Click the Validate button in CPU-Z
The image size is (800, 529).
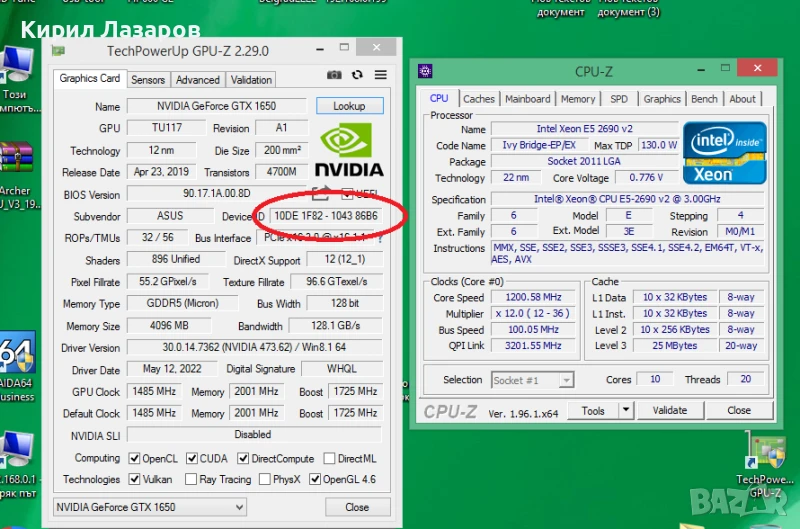click(669, 410)
